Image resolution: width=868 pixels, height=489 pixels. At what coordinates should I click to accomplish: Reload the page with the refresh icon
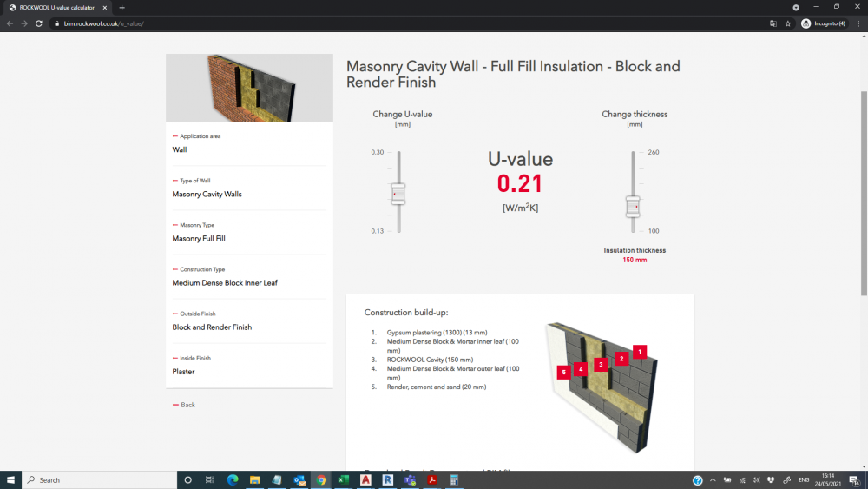tap(39, 23)
